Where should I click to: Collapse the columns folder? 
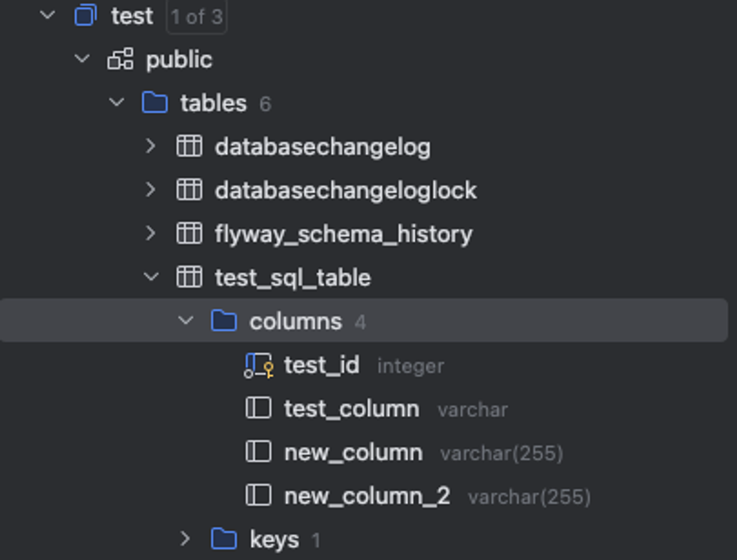coord(185,321)
